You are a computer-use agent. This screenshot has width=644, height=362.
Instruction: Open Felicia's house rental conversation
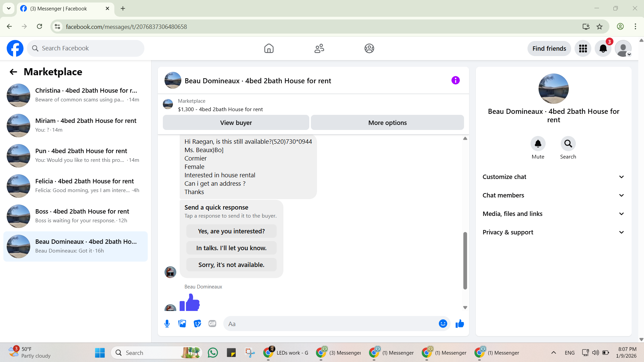[76, 186]
